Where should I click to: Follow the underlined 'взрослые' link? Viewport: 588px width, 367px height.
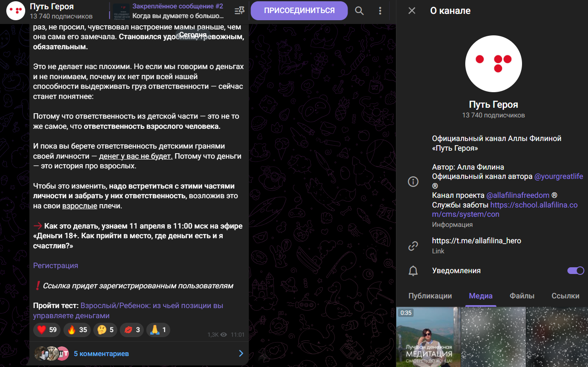coord(80,206)
